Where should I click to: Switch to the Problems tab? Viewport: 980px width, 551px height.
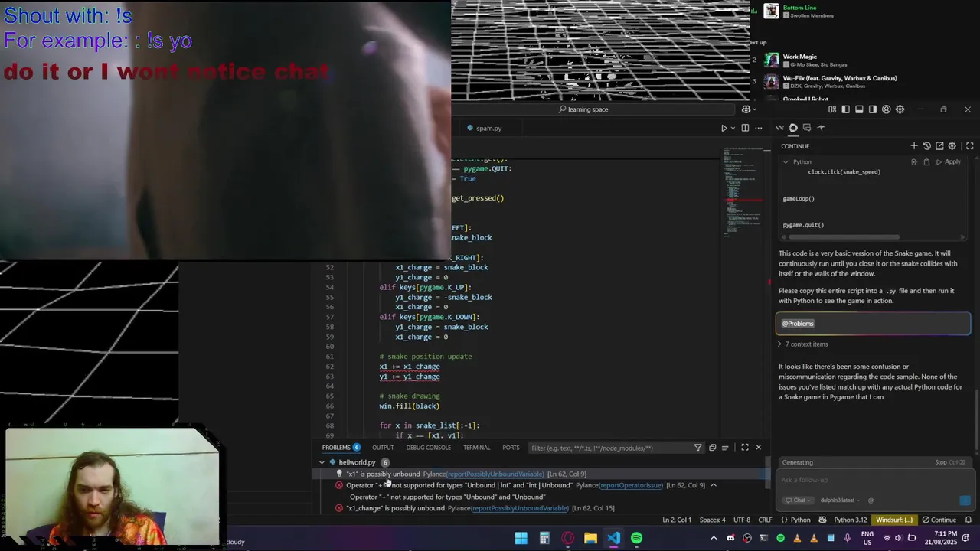[x=341, y=448]
